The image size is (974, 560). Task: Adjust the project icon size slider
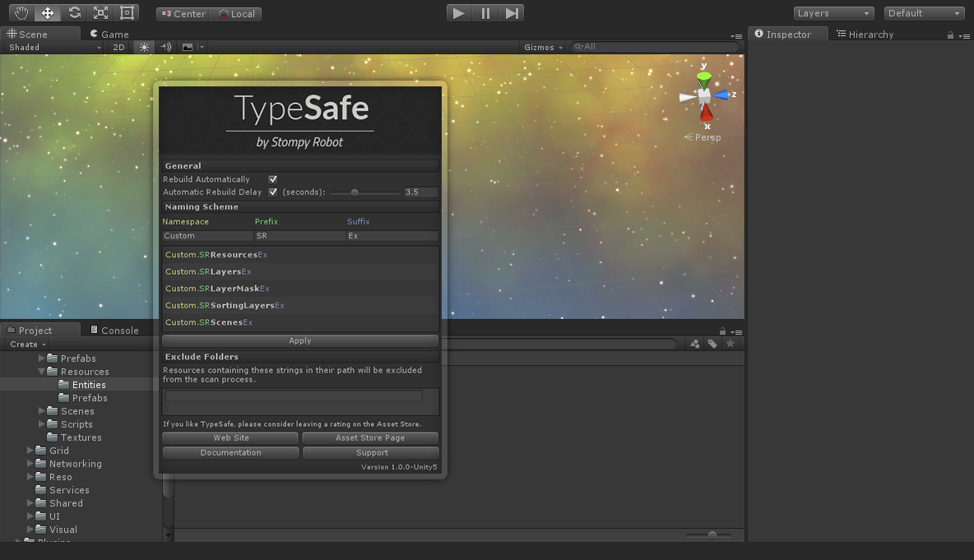point(709,535)
